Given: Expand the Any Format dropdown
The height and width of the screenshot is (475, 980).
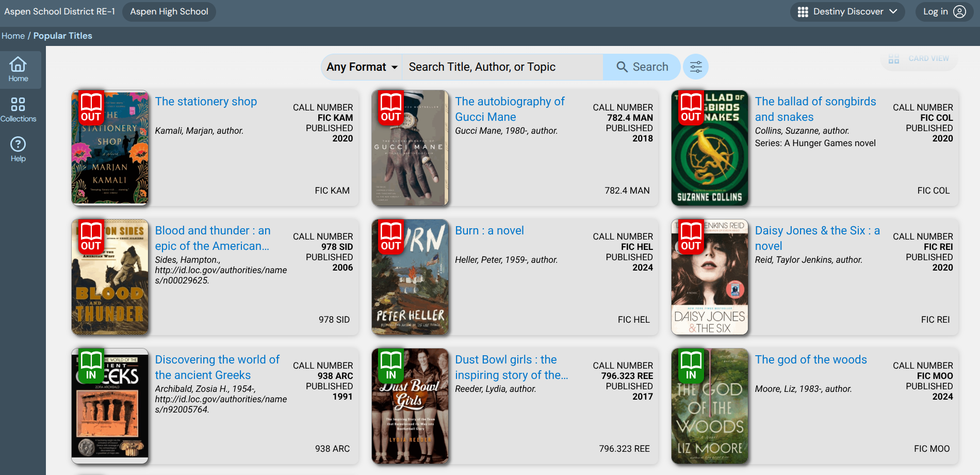Looking at the screenshot, I should coord(362,67).
